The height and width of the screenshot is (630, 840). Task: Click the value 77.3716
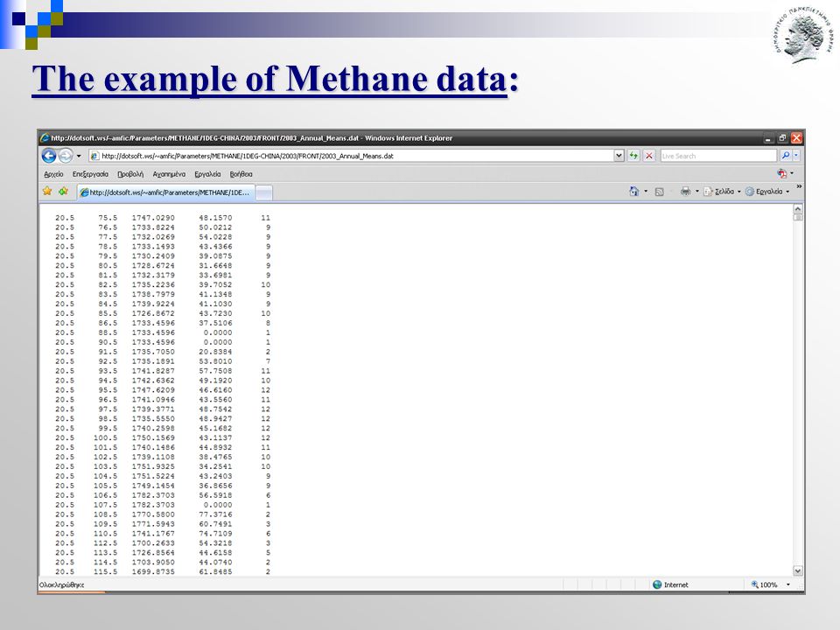click(x=215, y=514)
